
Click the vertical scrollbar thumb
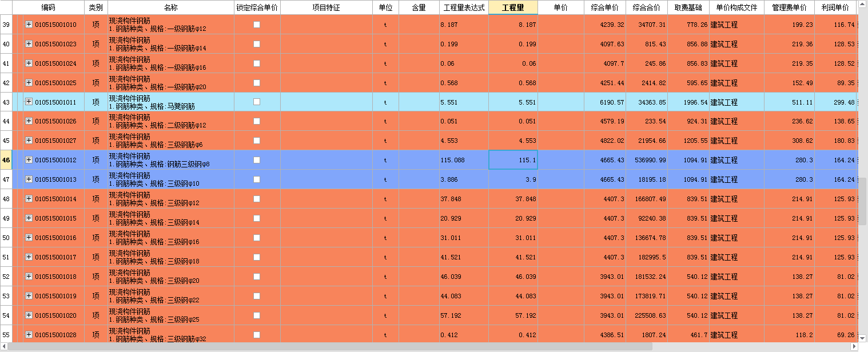tap(863, 202)
